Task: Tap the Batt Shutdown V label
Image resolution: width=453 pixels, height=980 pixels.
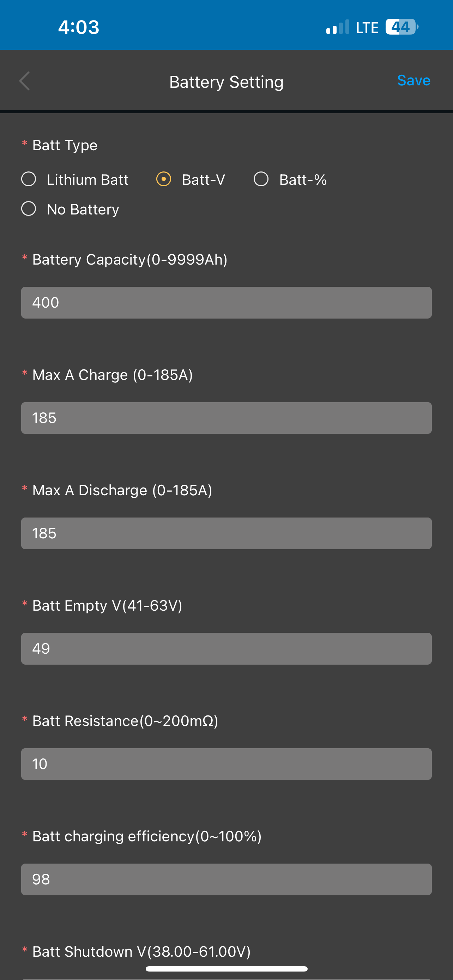Action: point(141,951)
